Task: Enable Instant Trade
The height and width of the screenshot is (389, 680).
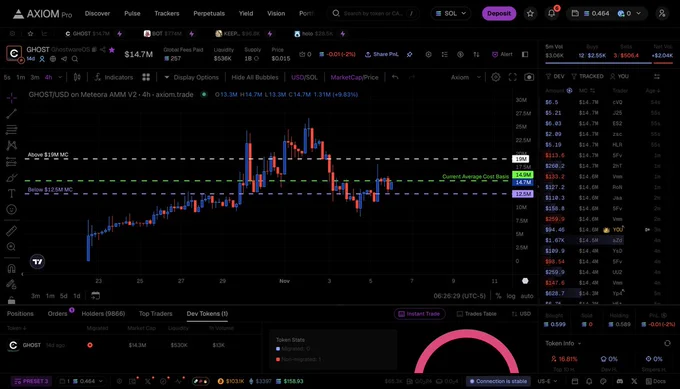Action: (x=419, y=314)
